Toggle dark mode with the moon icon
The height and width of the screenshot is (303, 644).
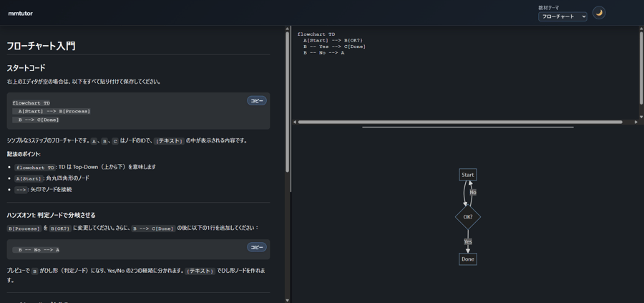pyautogui.click(x=599, y=13)
